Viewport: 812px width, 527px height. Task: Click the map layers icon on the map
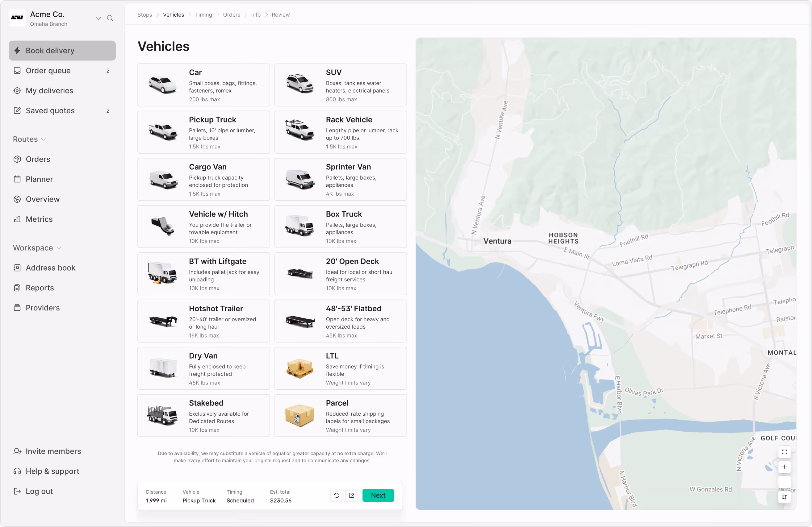point(784,497)
